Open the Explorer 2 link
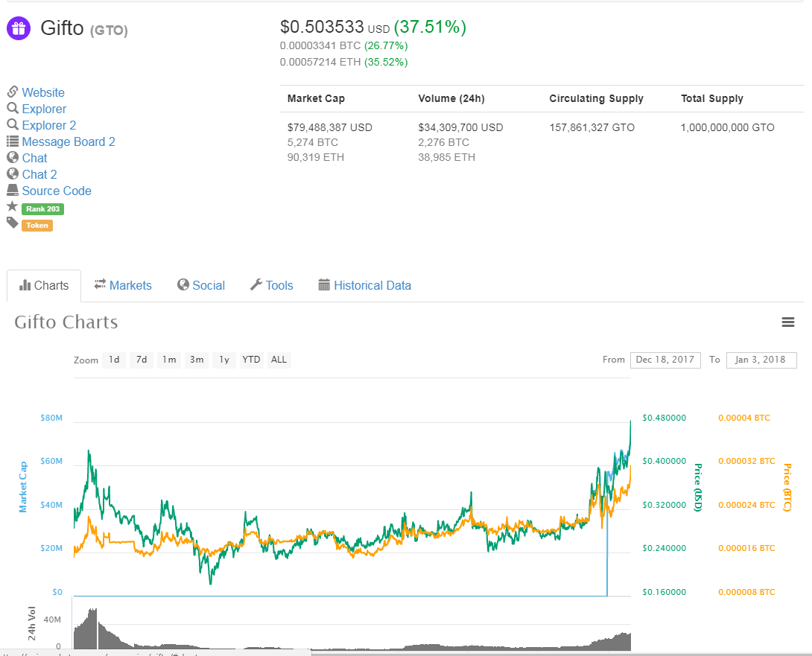 click(x=48, y=125)
